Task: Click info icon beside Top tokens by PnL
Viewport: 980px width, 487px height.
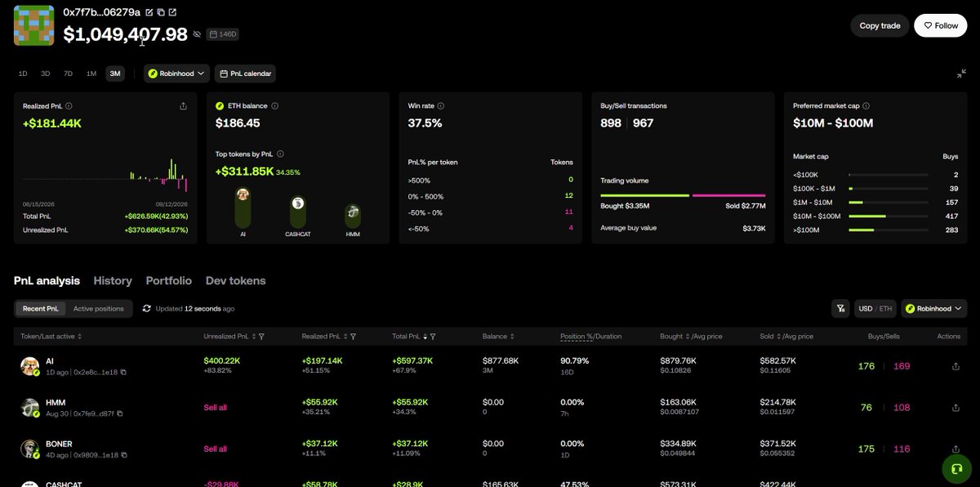Action: click(280, 154)
